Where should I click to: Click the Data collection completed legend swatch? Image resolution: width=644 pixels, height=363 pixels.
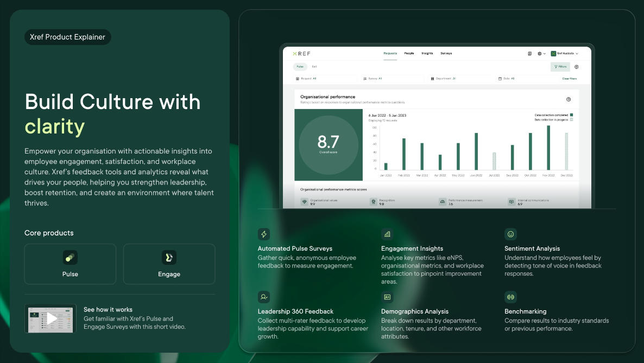(x=571, y=115)
